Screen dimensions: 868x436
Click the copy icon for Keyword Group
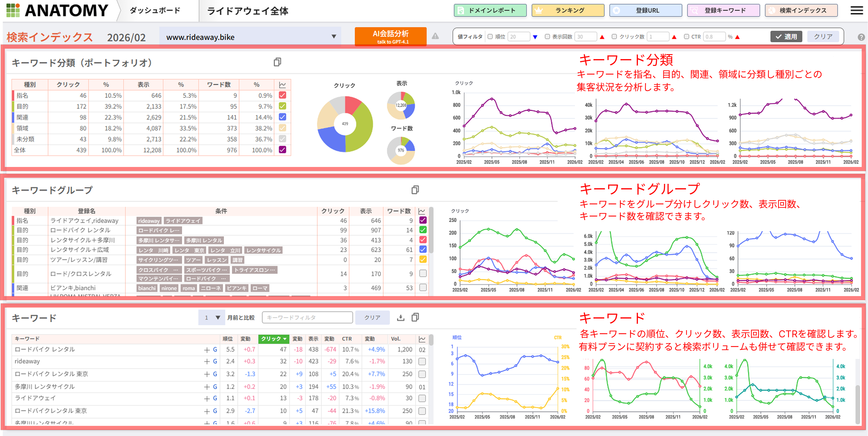coord(415,190)
